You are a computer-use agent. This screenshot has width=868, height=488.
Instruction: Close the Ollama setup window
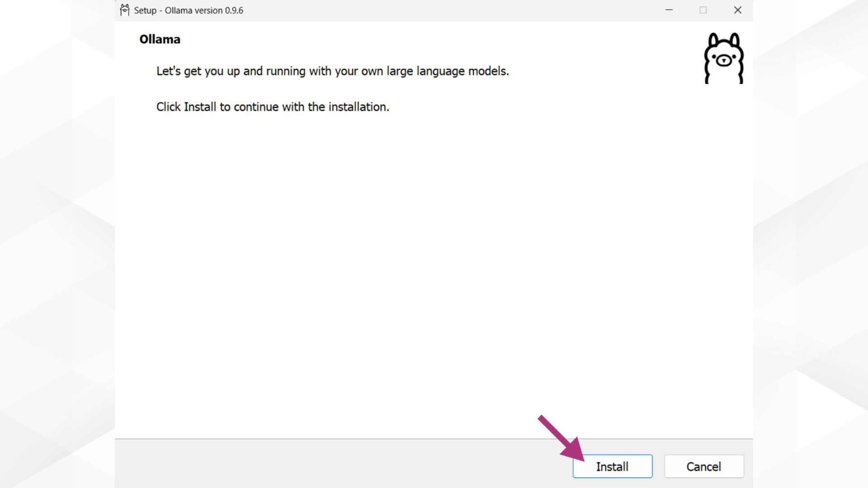(x=737, y=10)
